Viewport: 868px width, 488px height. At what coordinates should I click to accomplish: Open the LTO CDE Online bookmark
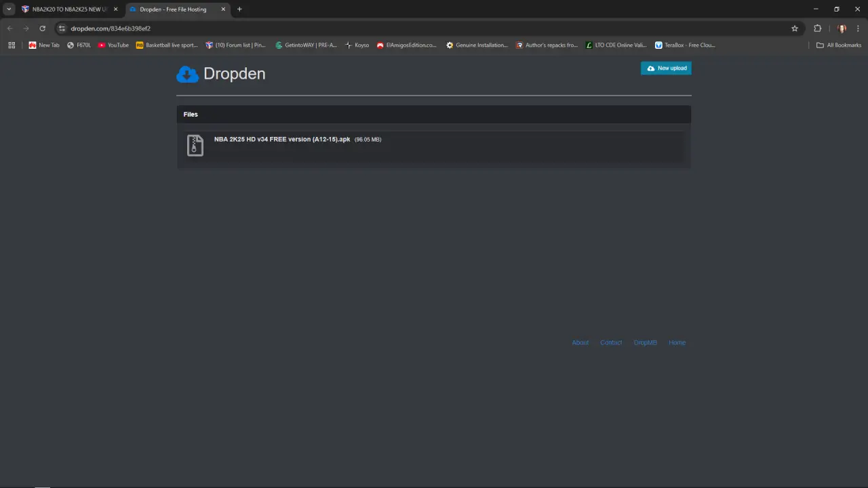click(616, 45)
